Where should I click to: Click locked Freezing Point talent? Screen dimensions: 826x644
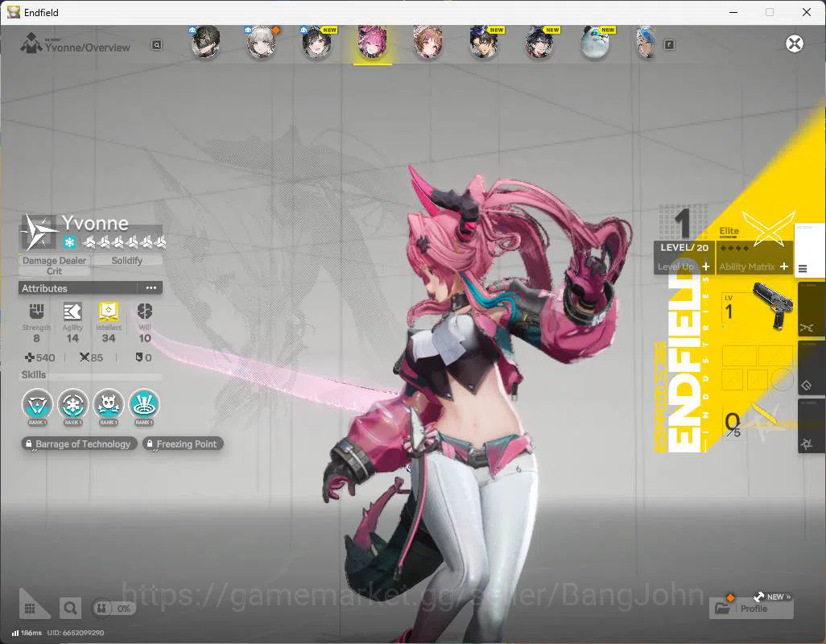pos(183,444)
